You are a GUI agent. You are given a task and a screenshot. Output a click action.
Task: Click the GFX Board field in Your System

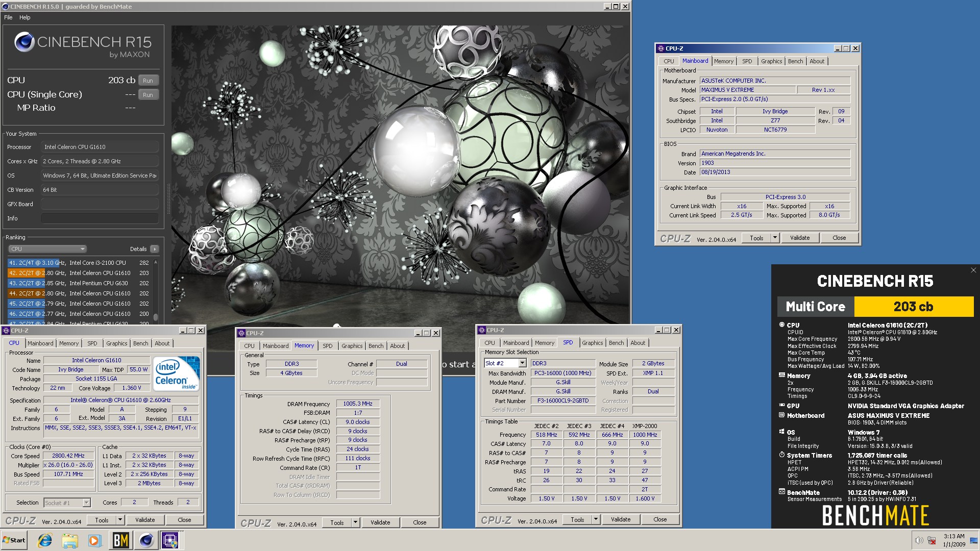coord(100,204)
